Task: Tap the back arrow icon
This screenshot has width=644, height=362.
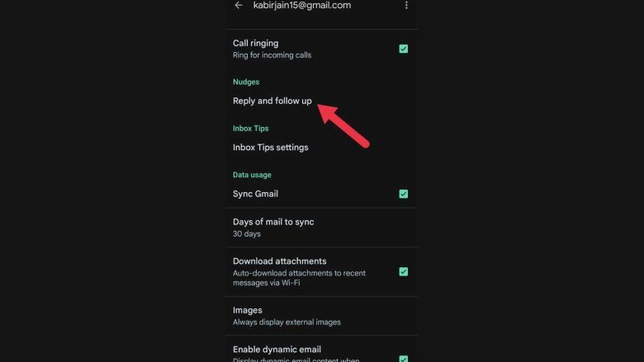Action: click(x=239, y=5)
